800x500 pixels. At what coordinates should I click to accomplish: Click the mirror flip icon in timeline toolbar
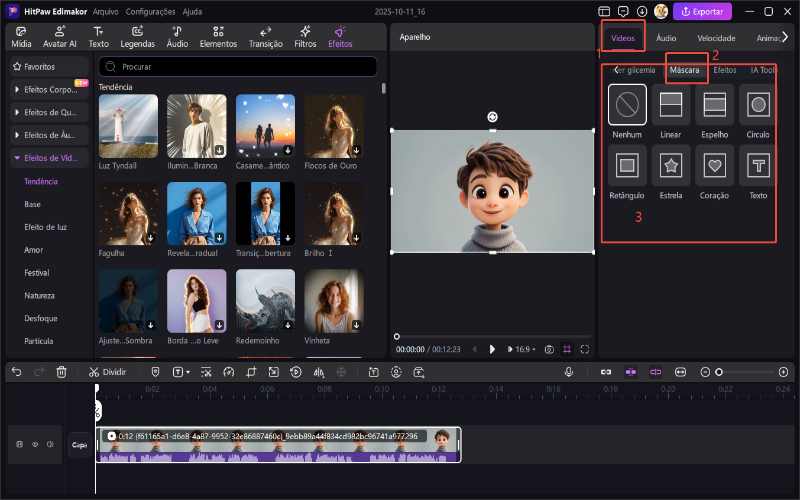pos(319,372)
